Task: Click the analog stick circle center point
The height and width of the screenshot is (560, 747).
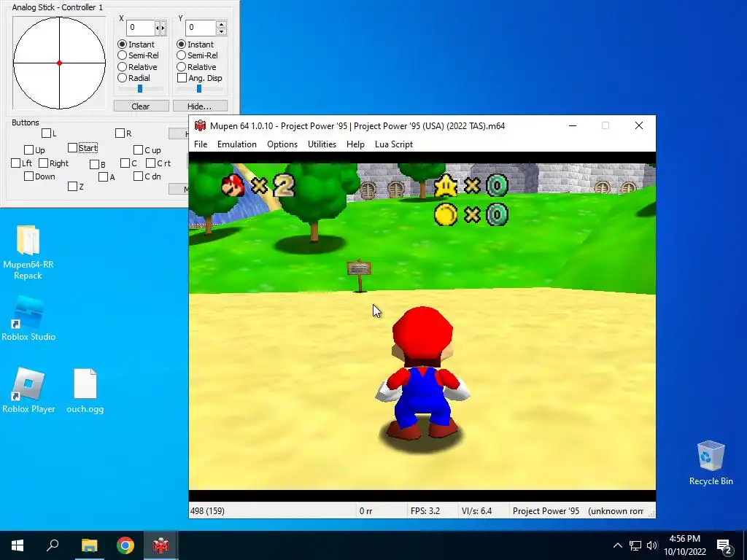Action: (59, 63)
